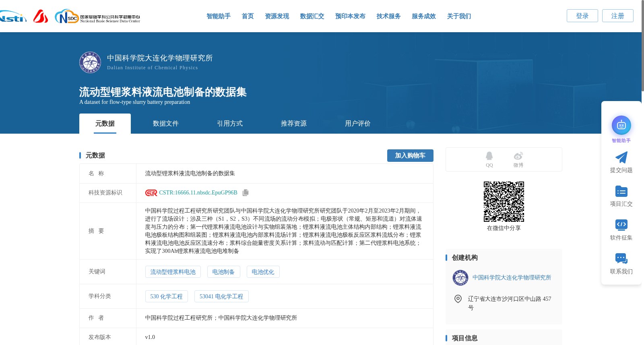The height and width of the screenshot is (345, 644).
Task: Click the location pin icon
Action: [458, 299]
